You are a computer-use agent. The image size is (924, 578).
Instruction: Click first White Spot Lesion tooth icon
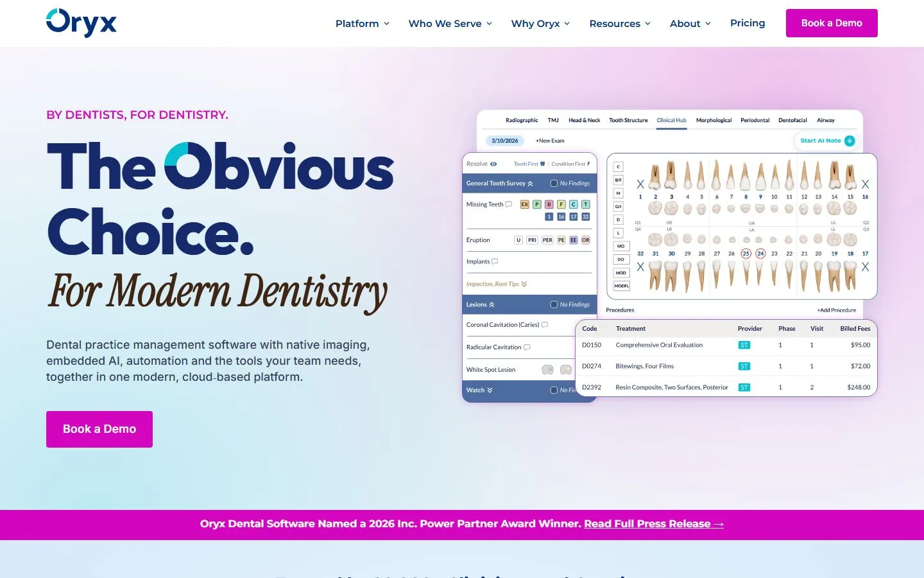[x=547, y=370]
